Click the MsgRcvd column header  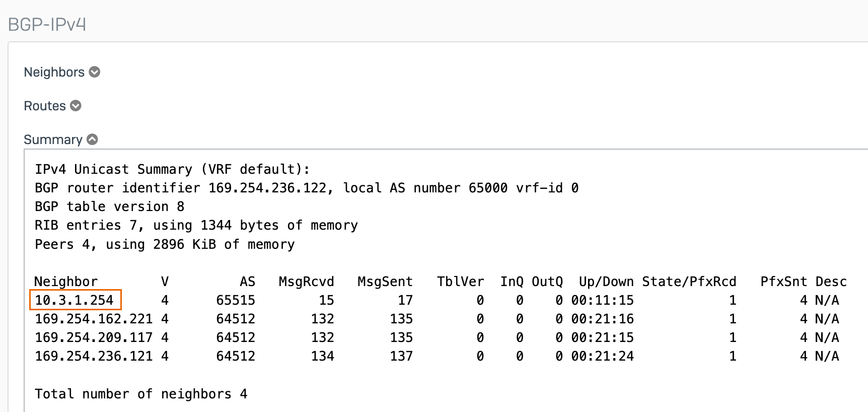306,282
